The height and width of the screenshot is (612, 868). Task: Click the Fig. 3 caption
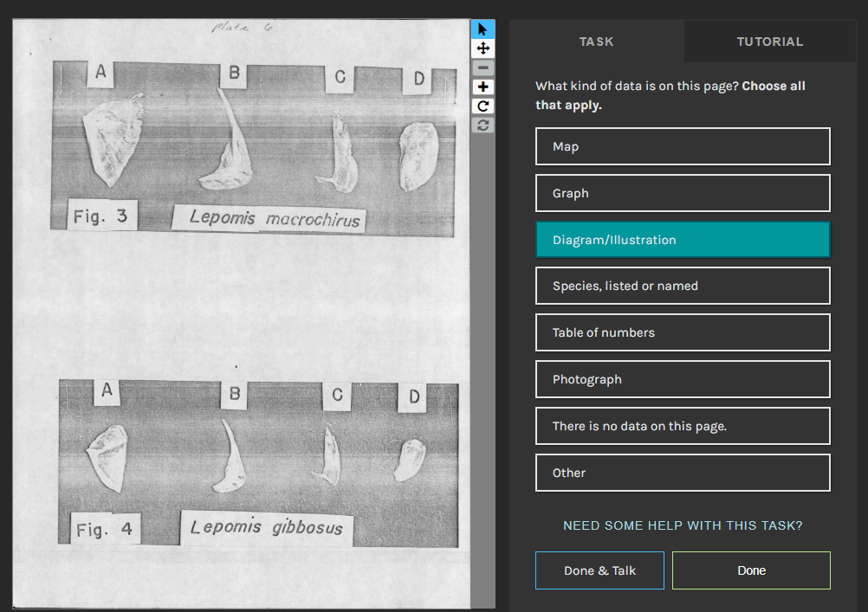pos(100,216)
